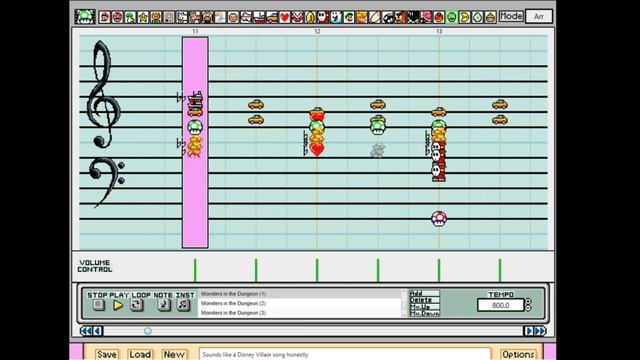Increase tempo with upper stepper arrow
Viewport: 640px width, 360px height.
pyautogui.click(x=528, y=302)
